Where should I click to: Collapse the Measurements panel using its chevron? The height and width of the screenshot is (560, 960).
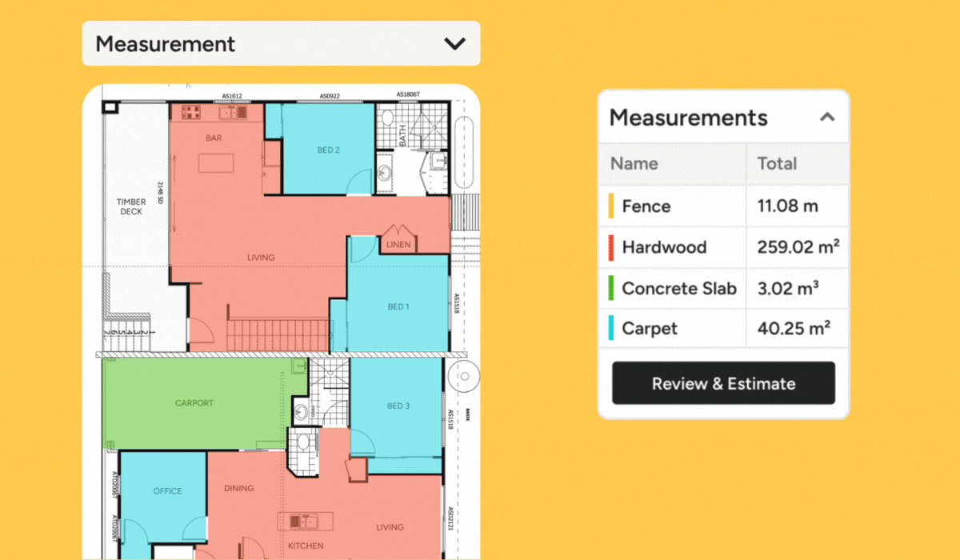pyautogui.click(x=827, y=118)
